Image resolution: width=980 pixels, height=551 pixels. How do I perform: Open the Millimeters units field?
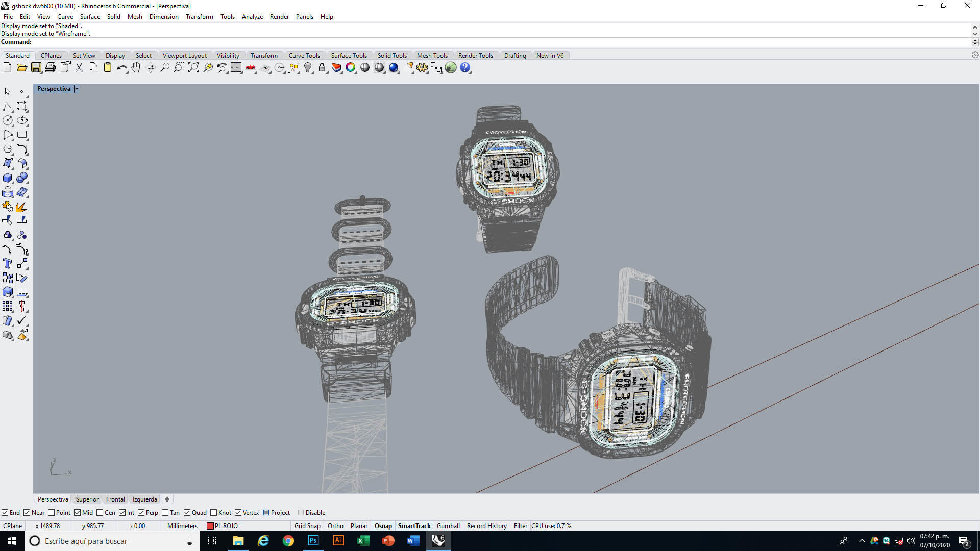click(182, 526)
